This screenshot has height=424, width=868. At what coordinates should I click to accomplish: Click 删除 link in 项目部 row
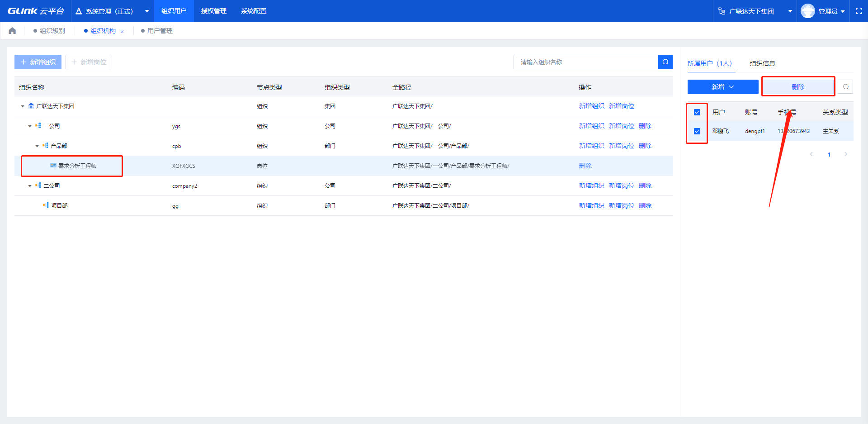[645, 205]
